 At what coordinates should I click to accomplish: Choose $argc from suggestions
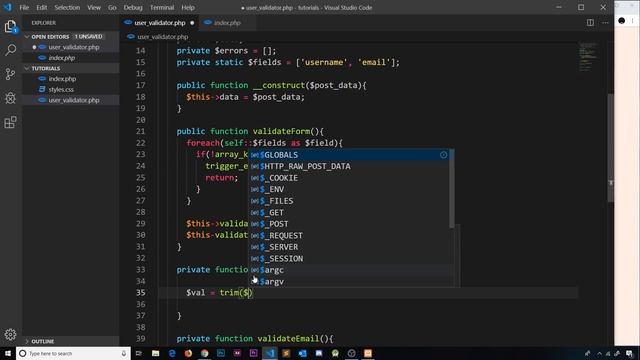point(349,270)
